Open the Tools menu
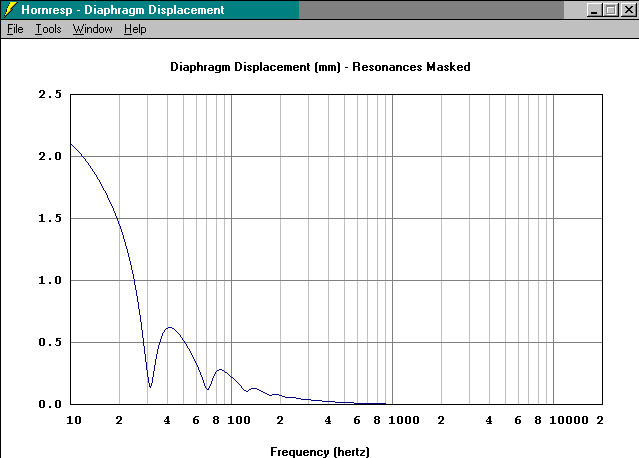 click(48, 29)
